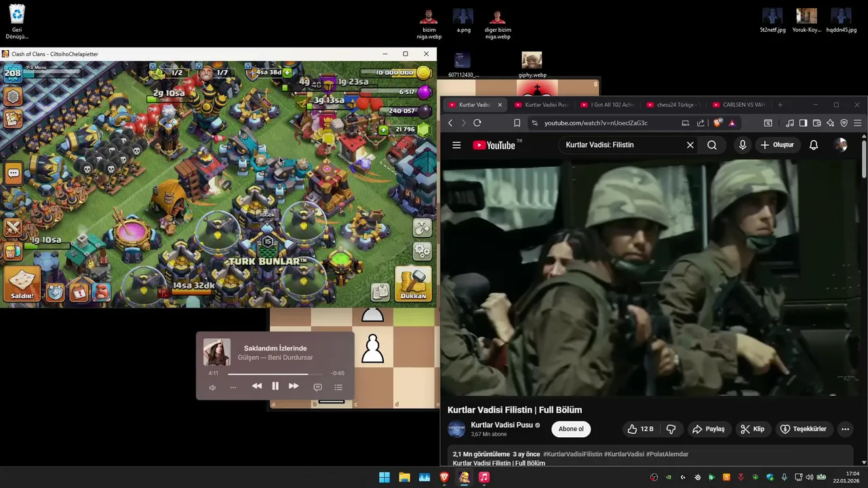Adjust the media player volume speaker icon

tap(212, 388)
